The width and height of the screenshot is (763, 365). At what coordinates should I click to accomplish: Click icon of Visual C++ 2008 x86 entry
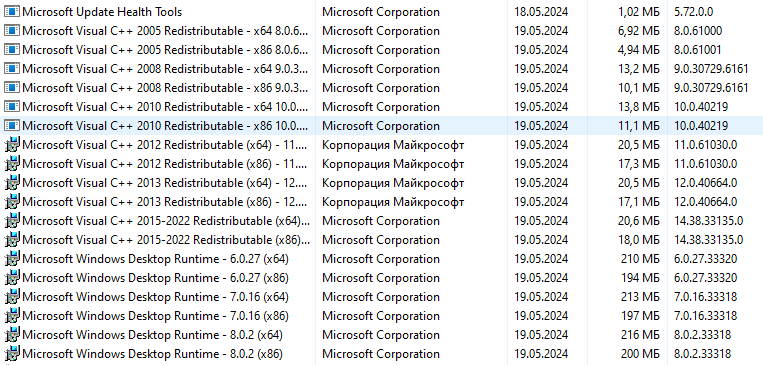(12, 88)
